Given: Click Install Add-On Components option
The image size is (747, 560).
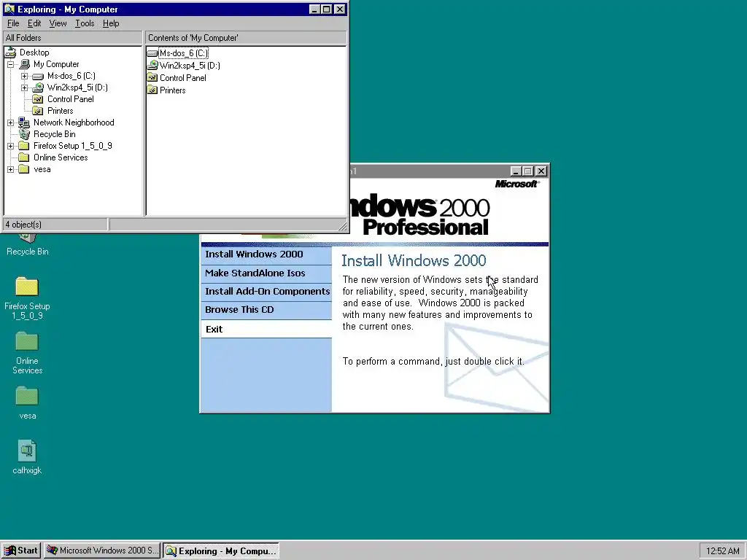Looking at the screenshot, I should coord(266,292).
